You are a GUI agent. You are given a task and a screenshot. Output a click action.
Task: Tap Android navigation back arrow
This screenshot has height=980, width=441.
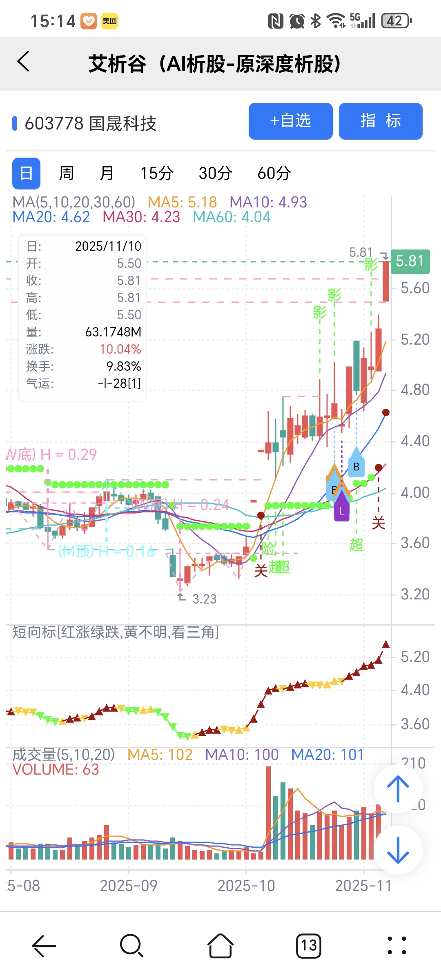point(44,946)
